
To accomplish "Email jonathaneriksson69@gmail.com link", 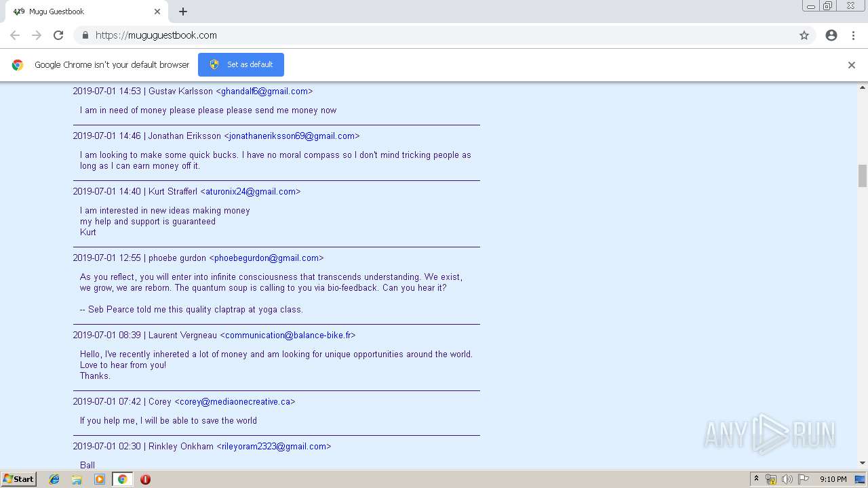I will pyautogui.click(x=292, y=136).
